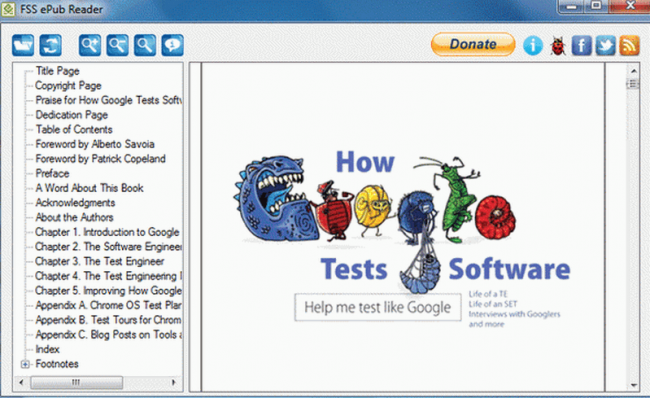Select the Footnotes label in the tree
Screen dimensions: 650x398
[57, 364]
